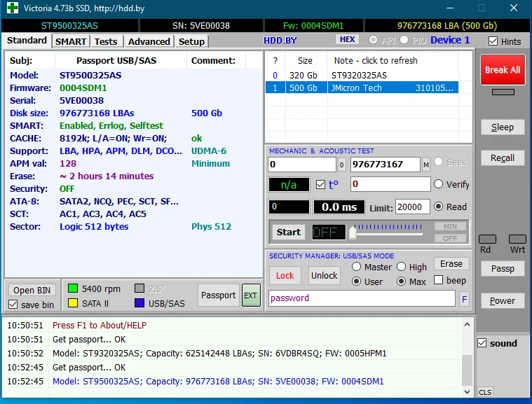Image resolution: width=532 pixels, height=404 pixels.
Task: Select the Verify radio option
Action: pyautogui.click(x=439, y=184)
